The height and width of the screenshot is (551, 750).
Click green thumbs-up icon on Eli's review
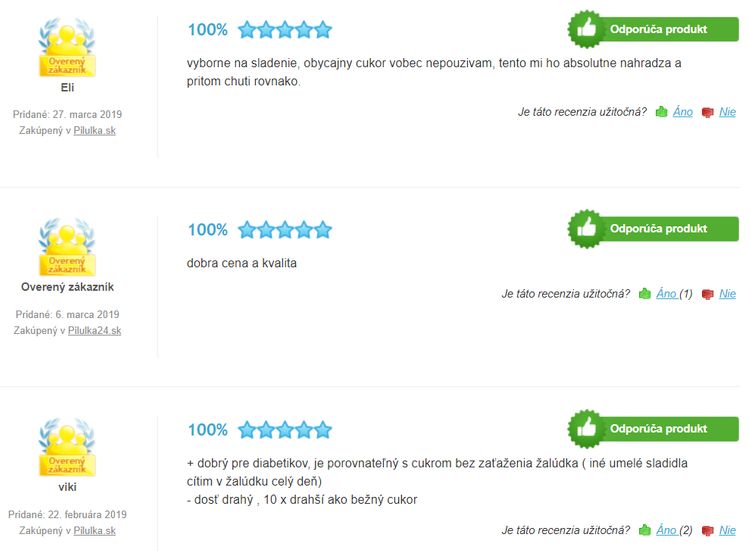[x=662, y=112]
